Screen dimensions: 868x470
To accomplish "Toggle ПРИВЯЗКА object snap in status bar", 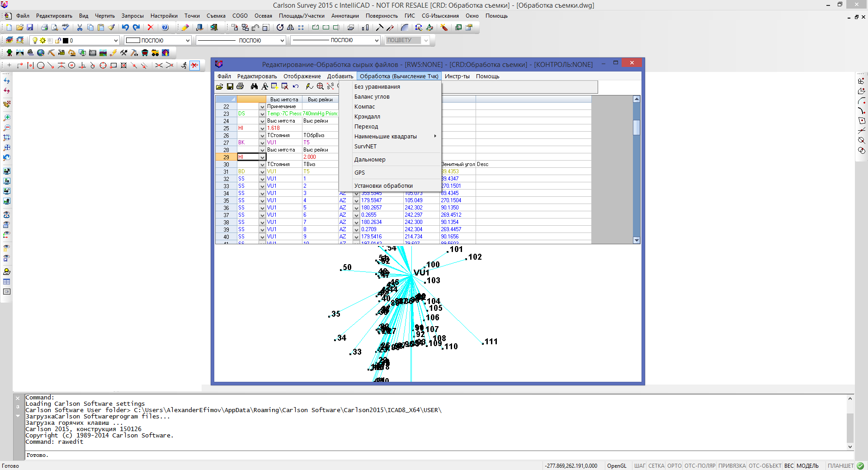I will coord(732,466).
